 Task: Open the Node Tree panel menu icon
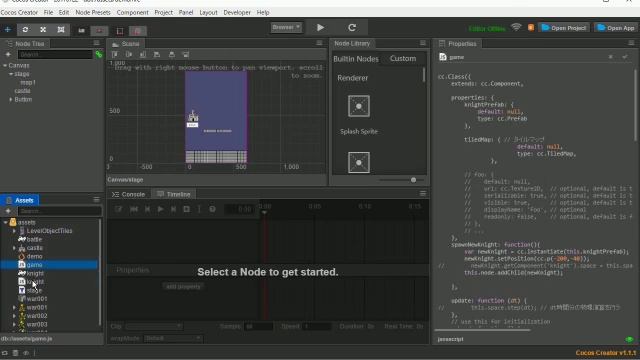click(96, 43)
